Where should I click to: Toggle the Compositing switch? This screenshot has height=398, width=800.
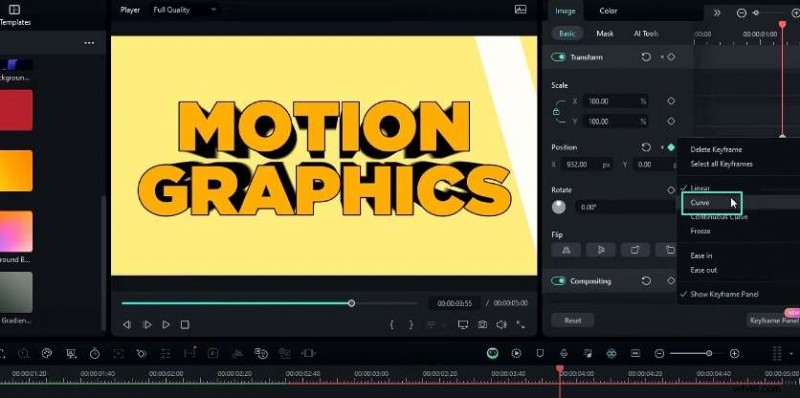tap(558, 281)
